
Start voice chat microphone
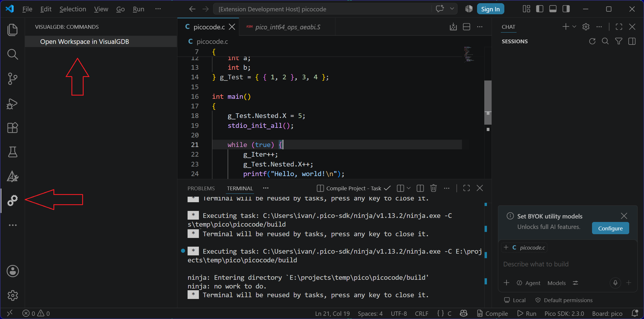point(615,283)
